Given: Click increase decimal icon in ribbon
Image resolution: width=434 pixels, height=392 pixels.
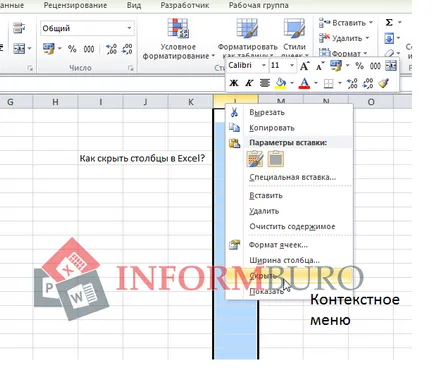Looking at the screenshot, I should tap(111, 49).
